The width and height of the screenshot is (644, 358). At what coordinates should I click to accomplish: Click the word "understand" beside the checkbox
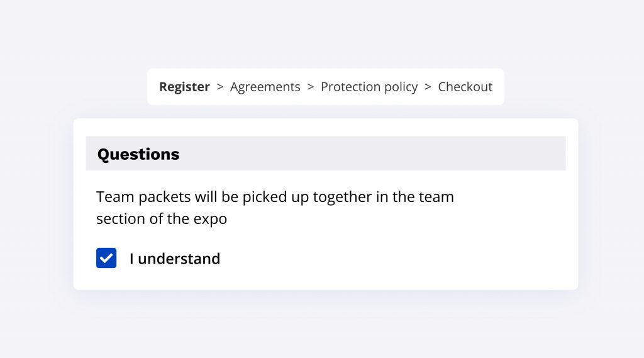(x=179, y=259)
